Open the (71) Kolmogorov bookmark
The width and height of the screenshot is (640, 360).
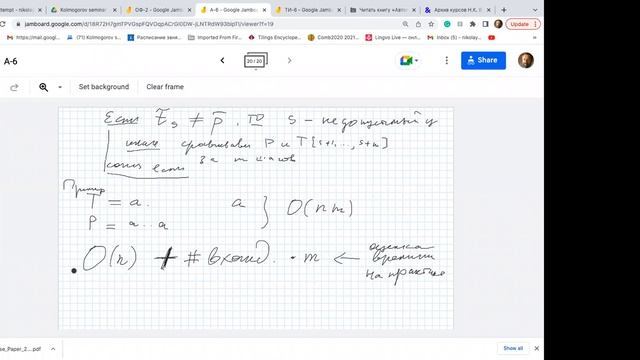coord(94,38)
